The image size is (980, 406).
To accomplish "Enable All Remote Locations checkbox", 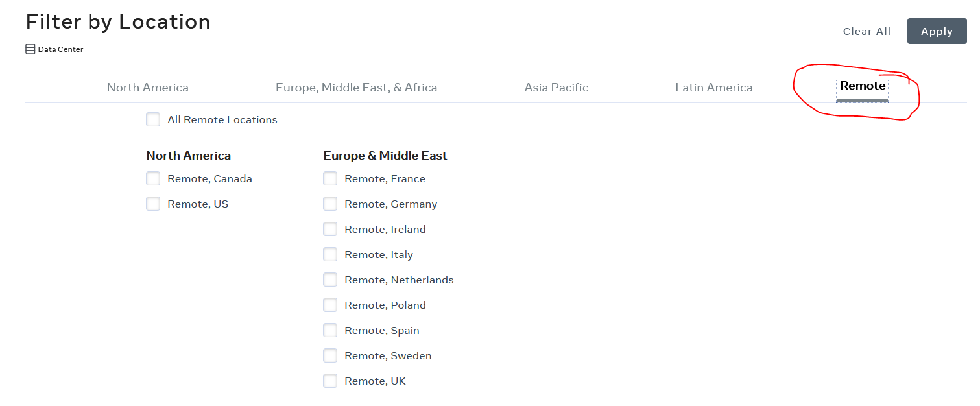I will 153,119.
